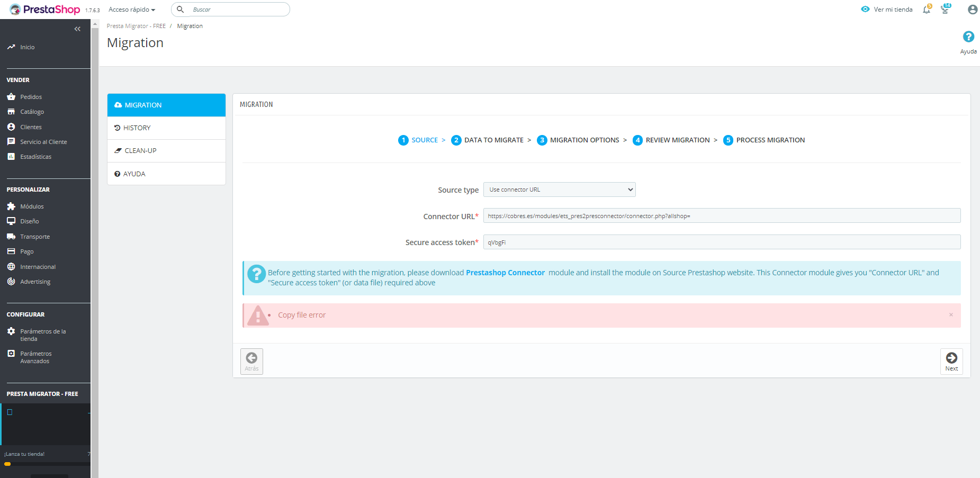The height and width of the screenshot is (478, 980).
Task: Open the Prestashop Connector download link
Action: point(505,273)
